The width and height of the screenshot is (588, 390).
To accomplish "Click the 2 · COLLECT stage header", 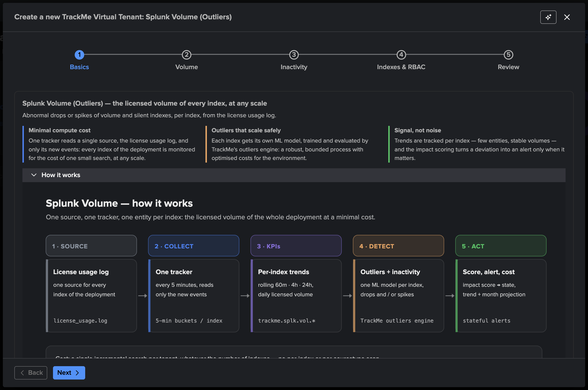I will tap(194, 246).
